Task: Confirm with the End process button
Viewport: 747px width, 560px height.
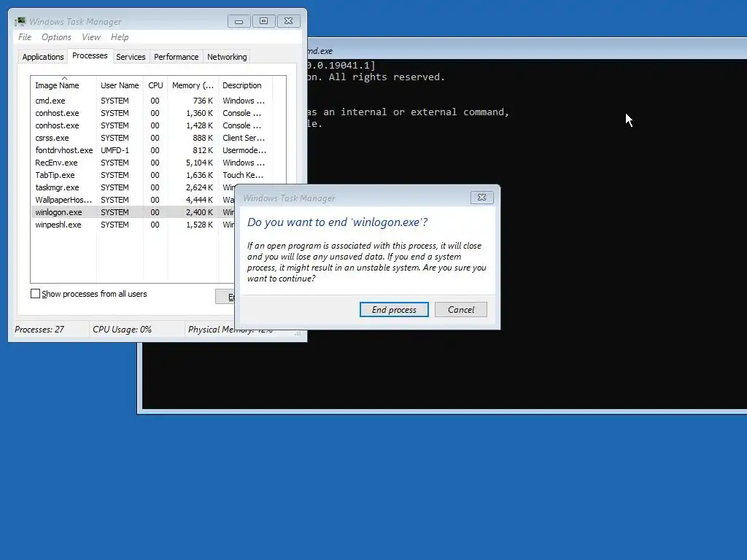Action: tap(394, 309)
